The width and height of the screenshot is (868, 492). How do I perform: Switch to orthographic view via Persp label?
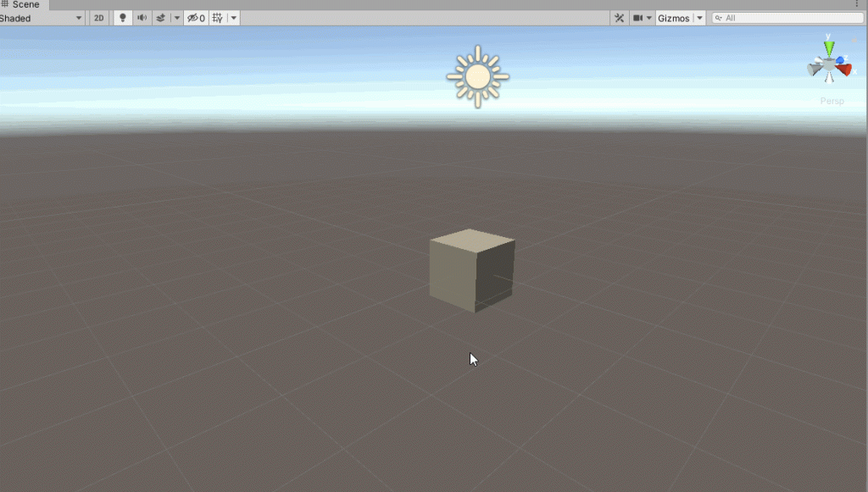832,100
